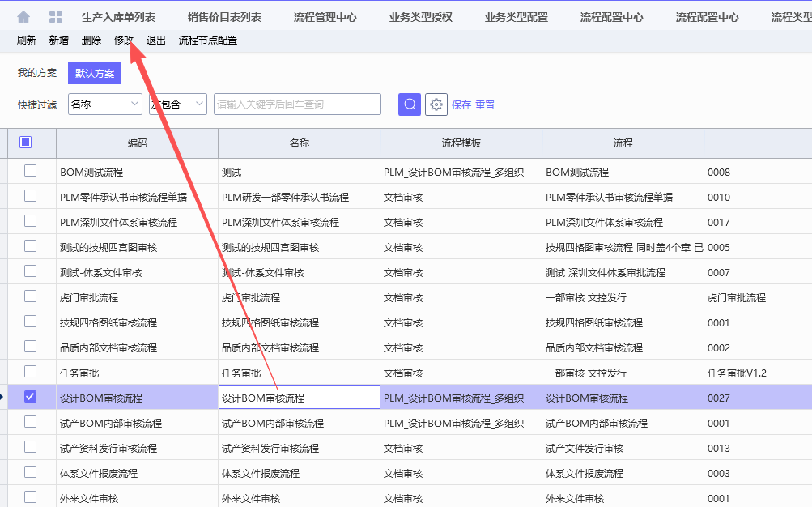Check the 任务审批 row checkbox
812x507 pixels.
click(30, 371)
